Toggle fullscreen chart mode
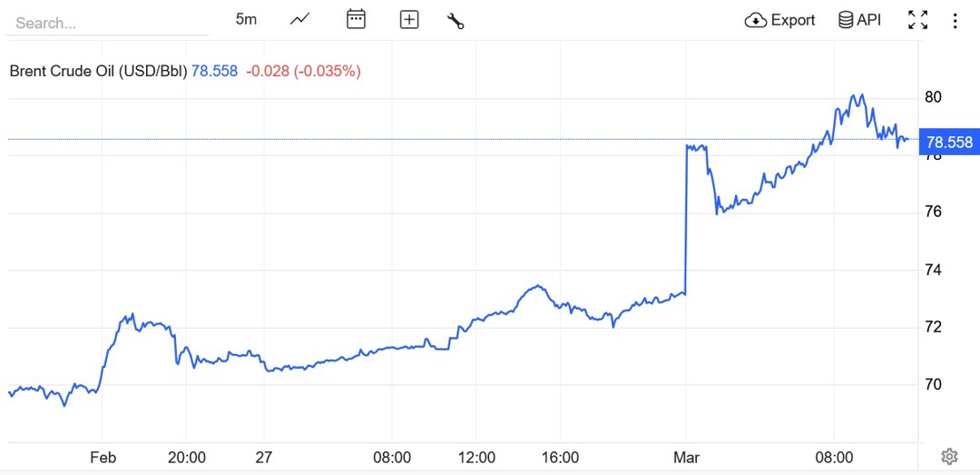Screen dimensions: 980x475 [x=917, y=20]
